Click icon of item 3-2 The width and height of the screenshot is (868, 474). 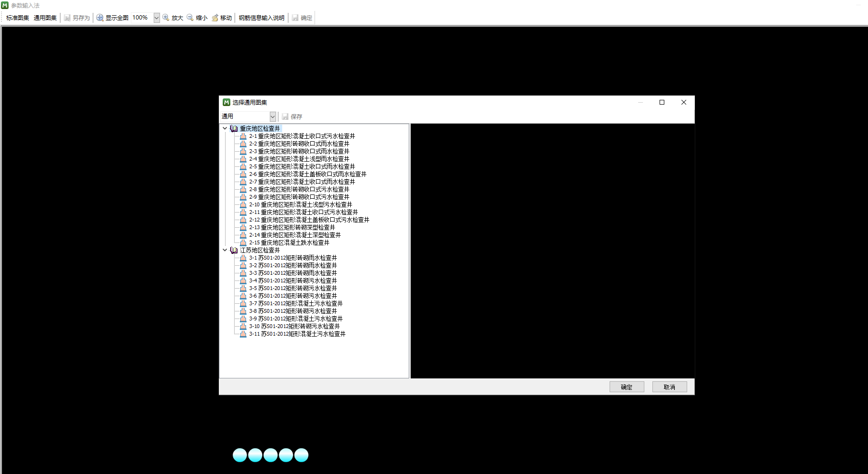(243, 265)
